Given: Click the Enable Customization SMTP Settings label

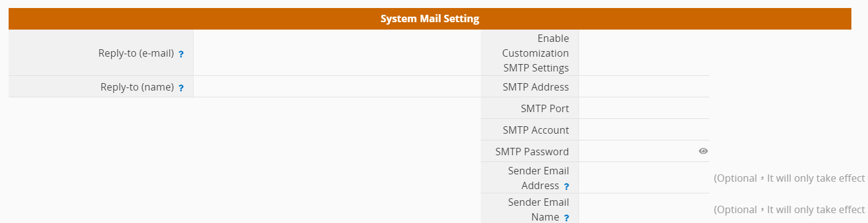Looking at the screenshot, I should [x=535, y=53].
